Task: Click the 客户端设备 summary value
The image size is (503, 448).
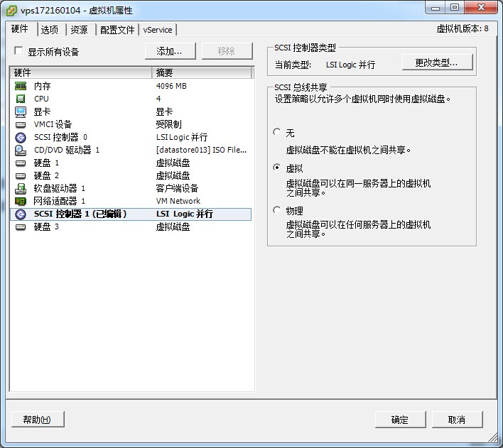Action: point(177,189)
